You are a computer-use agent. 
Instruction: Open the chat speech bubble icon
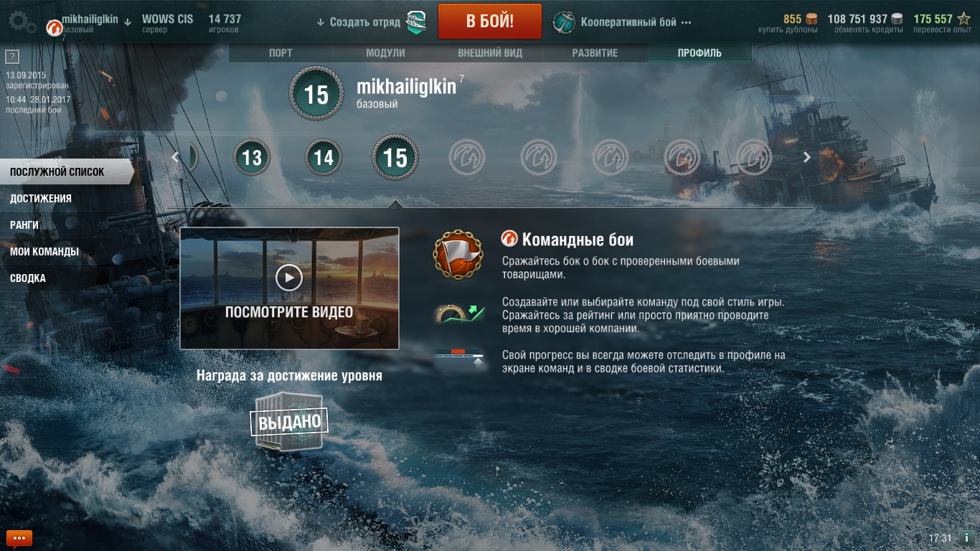[x=19, y=537]
